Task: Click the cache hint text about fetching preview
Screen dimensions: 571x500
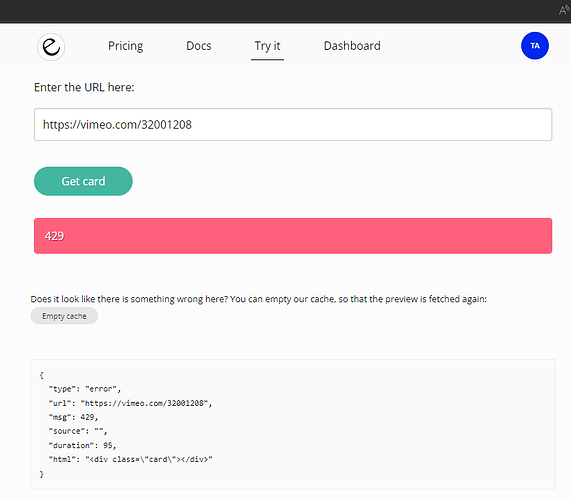Action: (259, 299)
